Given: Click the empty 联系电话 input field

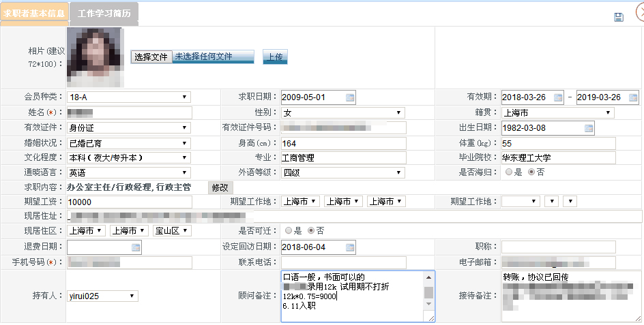Looking at the screenshot, I should (344, 262).
